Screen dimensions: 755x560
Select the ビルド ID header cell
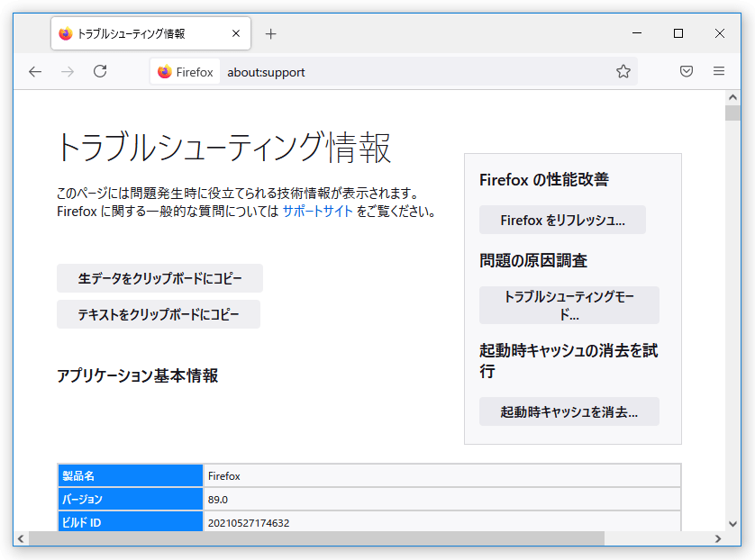point(131,521)
